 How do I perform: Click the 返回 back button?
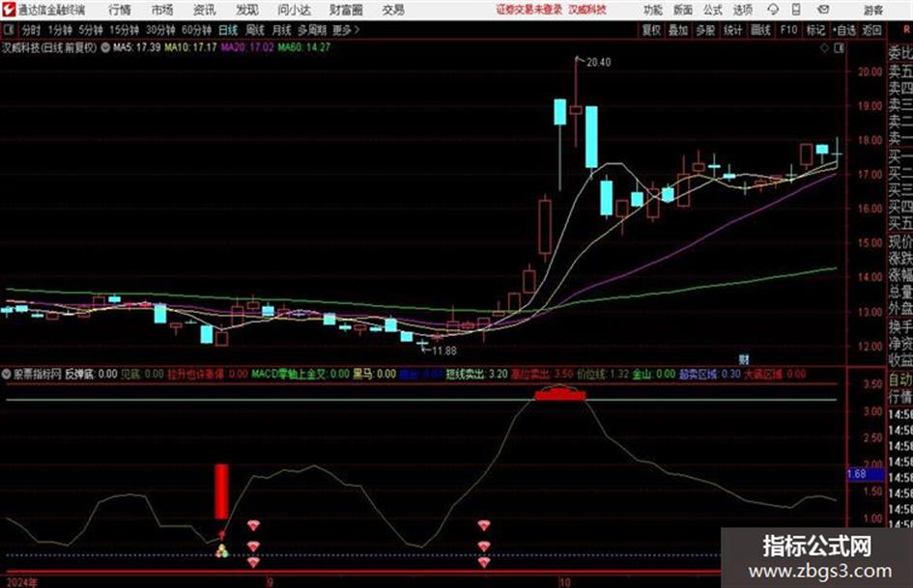point(871,30)
